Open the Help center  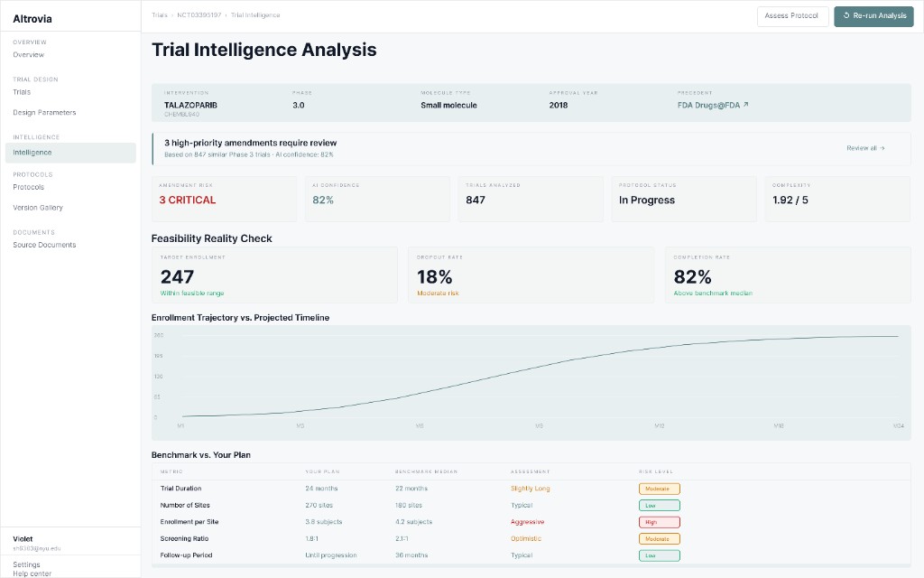click(32, 573)
